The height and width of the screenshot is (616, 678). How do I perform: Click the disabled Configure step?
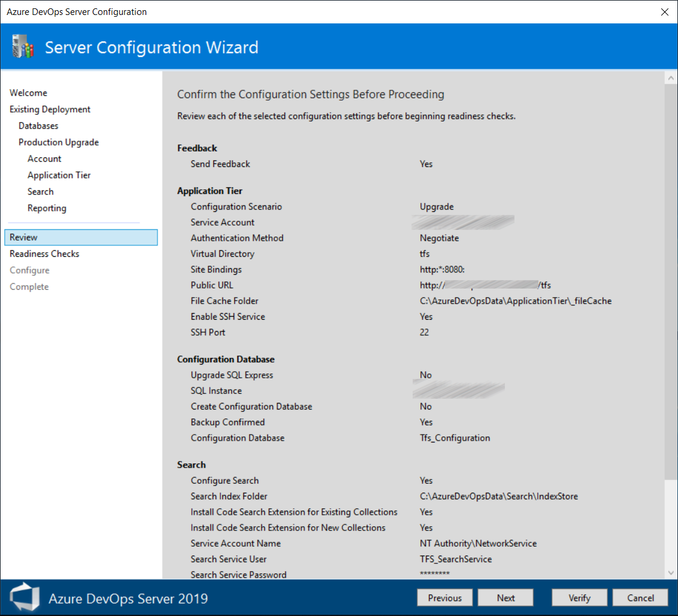pos(29,270)
